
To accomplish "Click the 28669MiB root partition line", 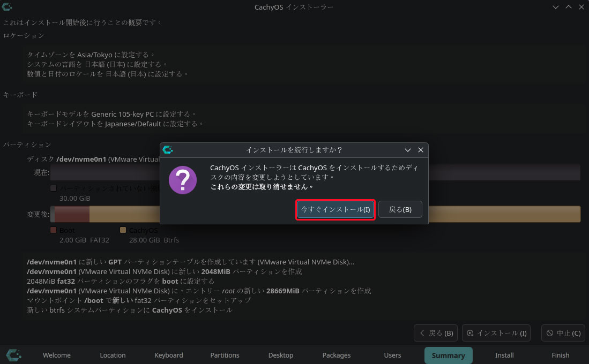I will [199, 291].
